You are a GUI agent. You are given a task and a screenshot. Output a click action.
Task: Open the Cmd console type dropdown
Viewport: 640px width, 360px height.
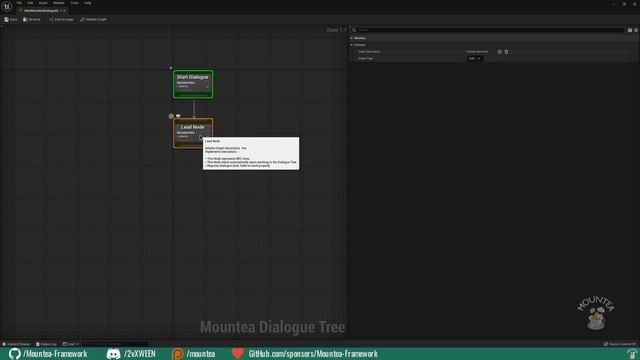coord(70,344)
